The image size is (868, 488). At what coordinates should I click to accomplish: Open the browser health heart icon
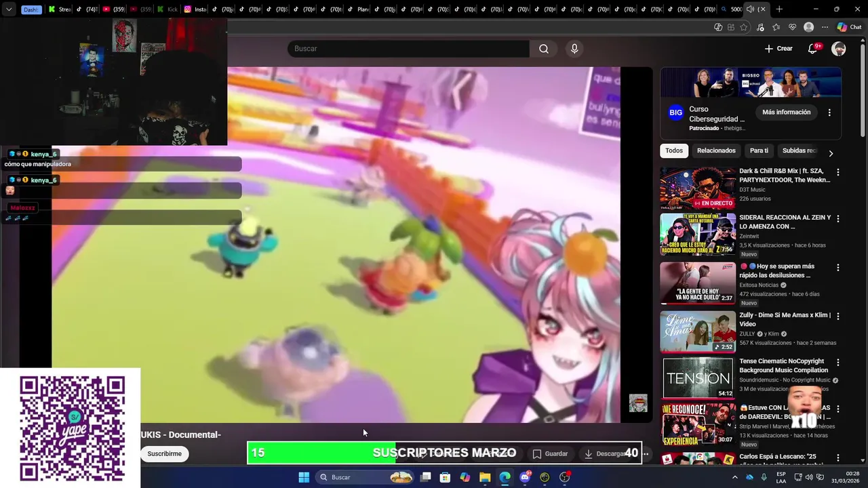[x=792, y=27]
